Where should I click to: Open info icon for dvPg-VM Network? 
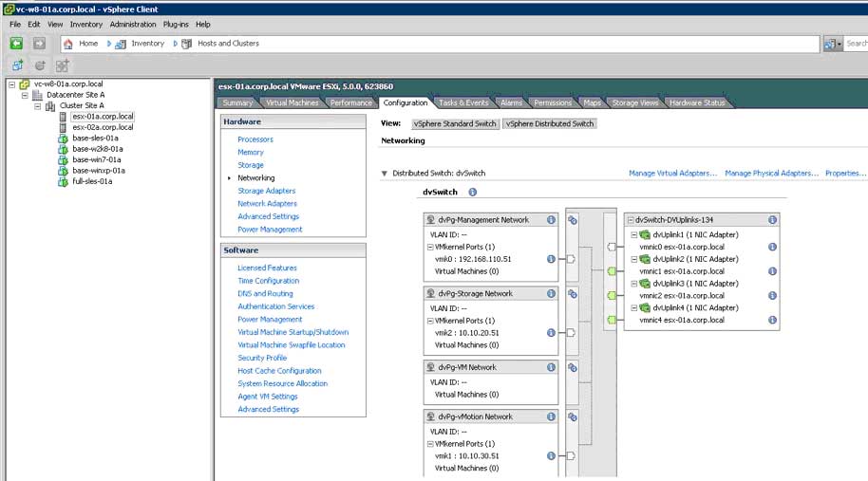tap(551, 367)
